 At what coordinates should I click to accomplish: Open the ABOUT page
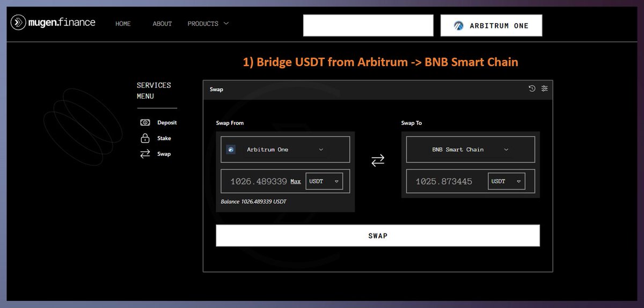click(162, 24)
